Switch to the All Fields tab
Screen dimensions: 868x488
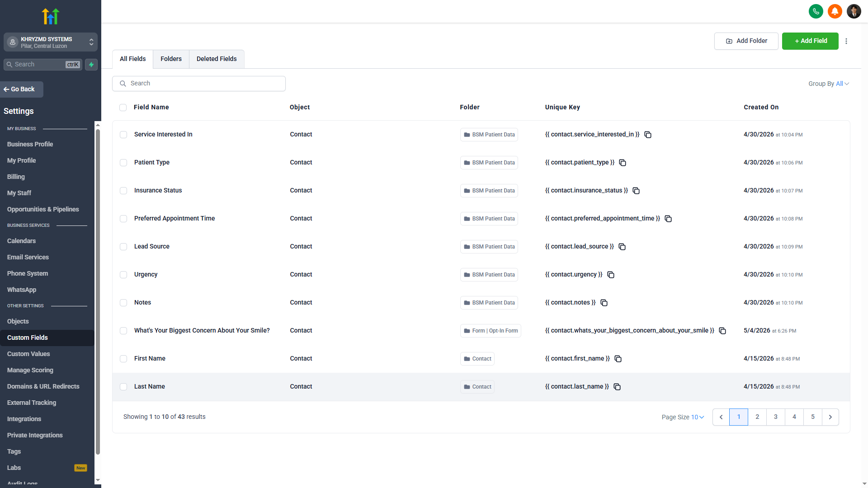pyautogui.click(x=133, y=59)
